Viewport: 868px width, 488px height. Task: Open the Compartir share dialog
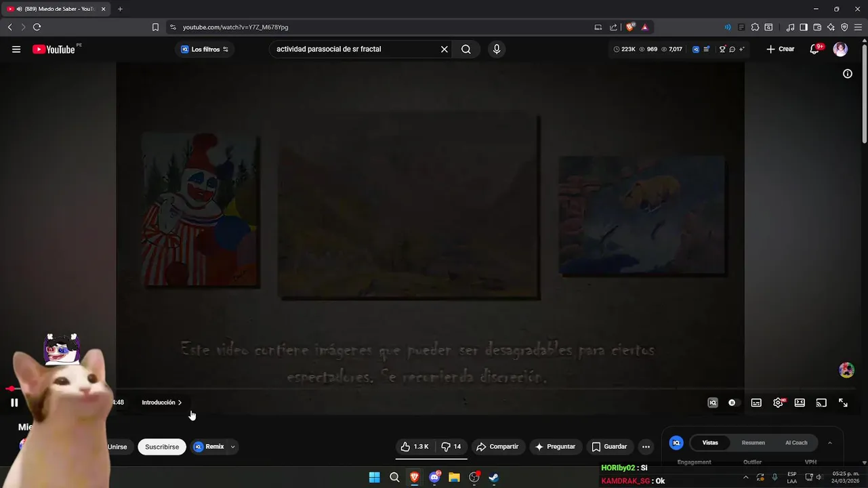(x=497, y=447)
